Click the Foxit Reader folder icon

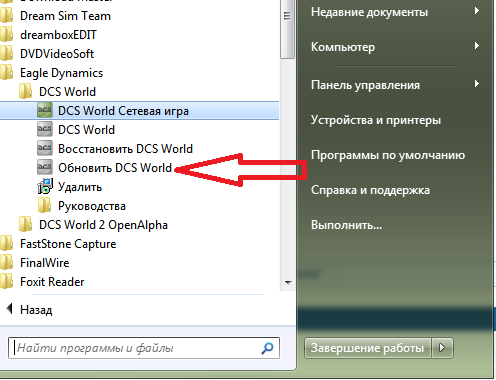(x=7, y=281)
